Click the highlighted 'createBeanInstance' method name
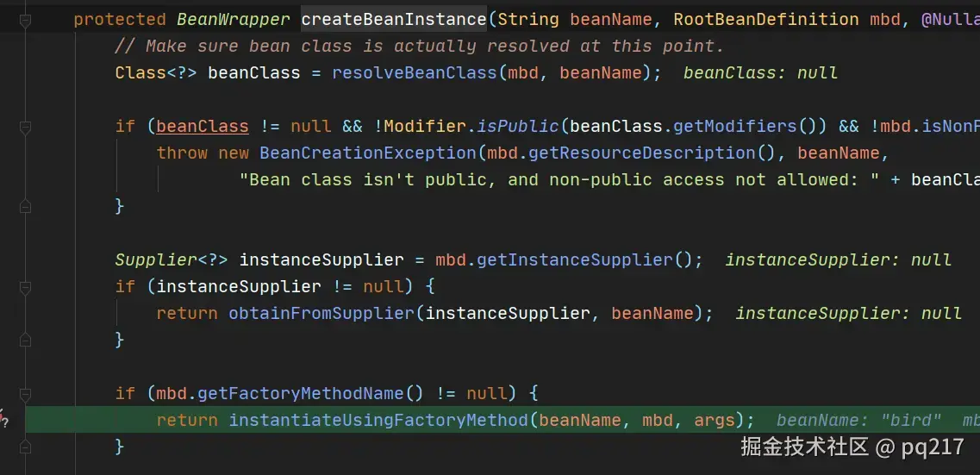This screenshot has height=475, width=980. [394, 19]
